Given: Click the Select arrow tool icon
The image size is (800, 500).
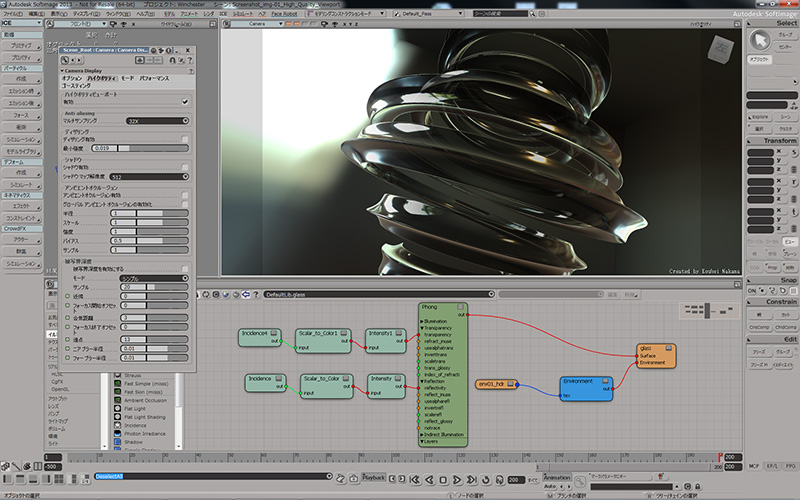Looking at the screenshot, I should point(758,40).
